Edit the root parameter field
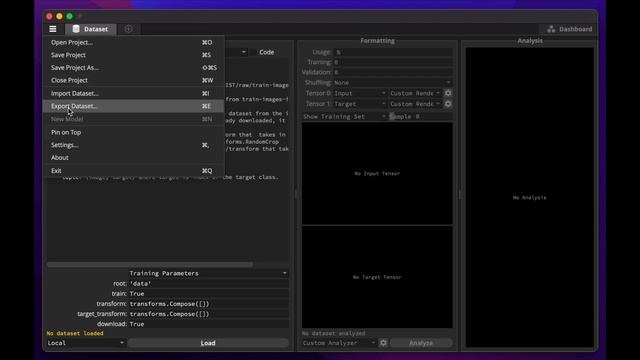 tap(208, 284)
